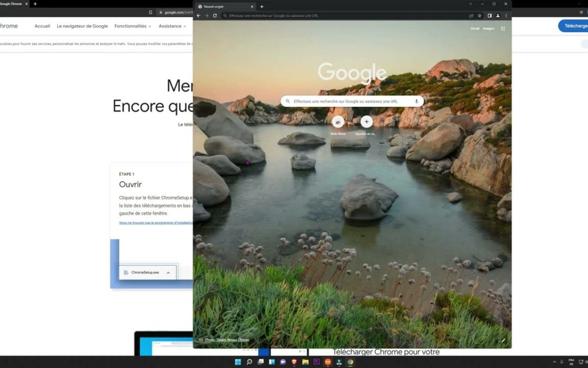Open Chrome's three-dot menu
This screenshot has width=588, height=368.
[506, 16]
